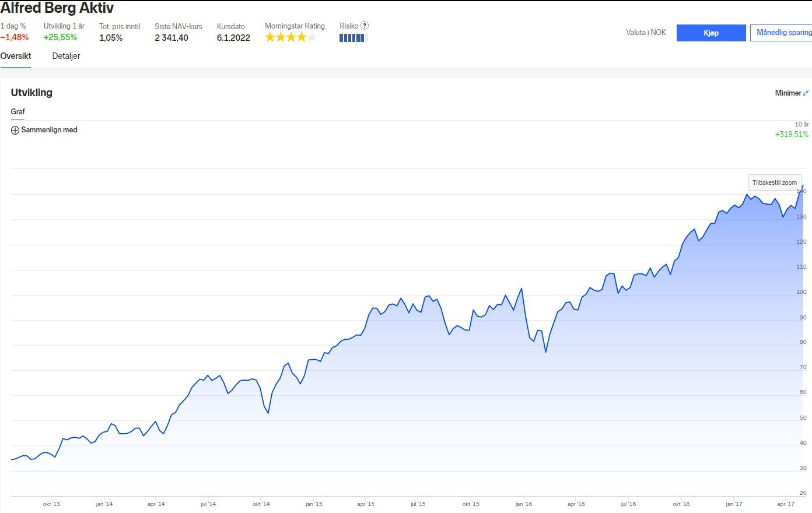The image size is (812, 513).
Task: Click the Morningstar Rating label
Action: coord(295,26)
